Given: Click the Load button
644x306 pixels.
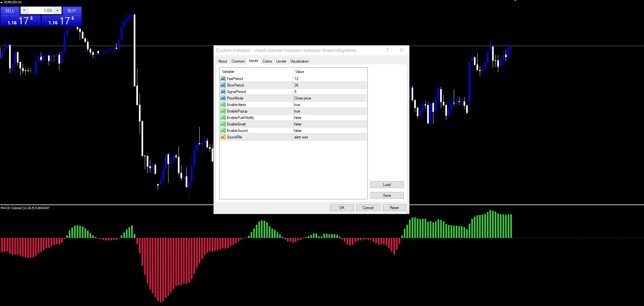Looking at the screenshot, I should 387,185.
